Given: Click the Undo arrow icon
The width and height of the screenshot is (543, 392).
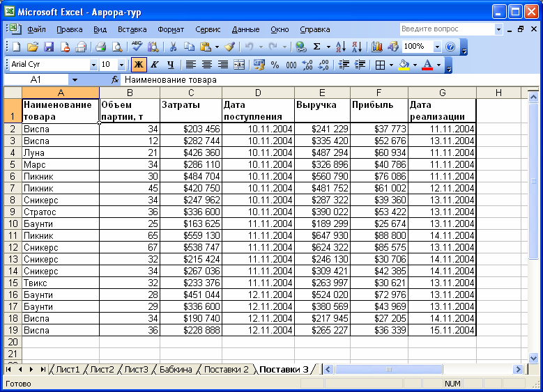Looking at the screenshot, I should 249,47.
